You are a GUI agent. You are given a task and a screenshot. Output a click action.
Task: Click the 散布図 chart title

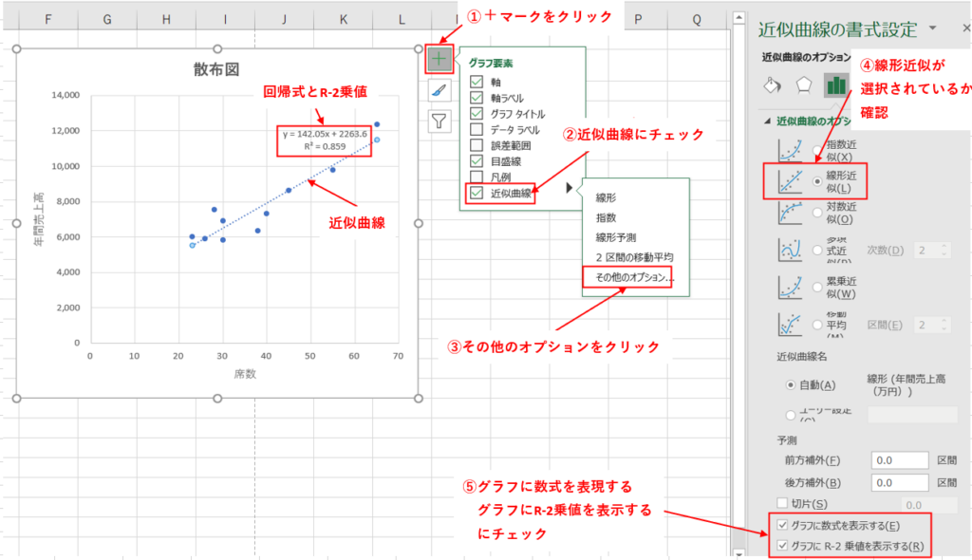(216, 68)
